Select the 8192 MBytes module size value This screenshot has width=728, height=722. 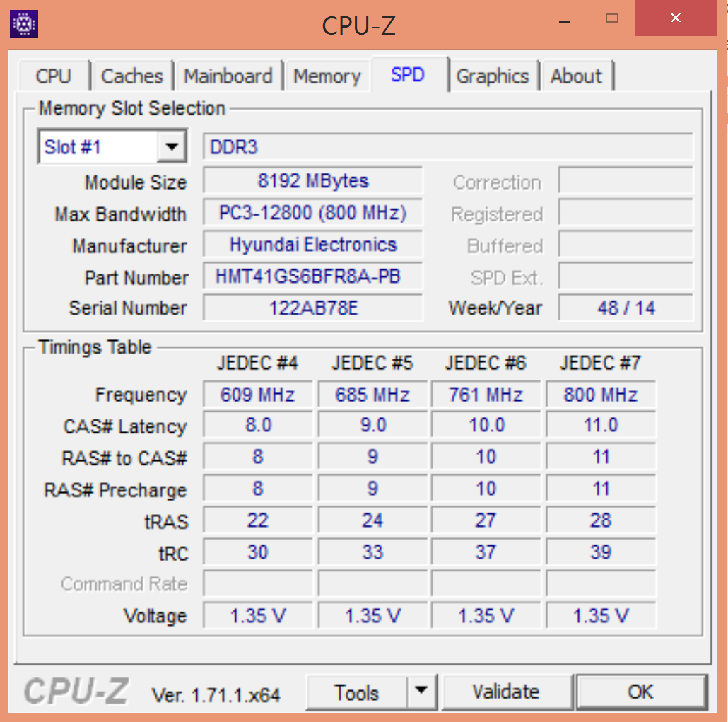[x=313, y=180]
